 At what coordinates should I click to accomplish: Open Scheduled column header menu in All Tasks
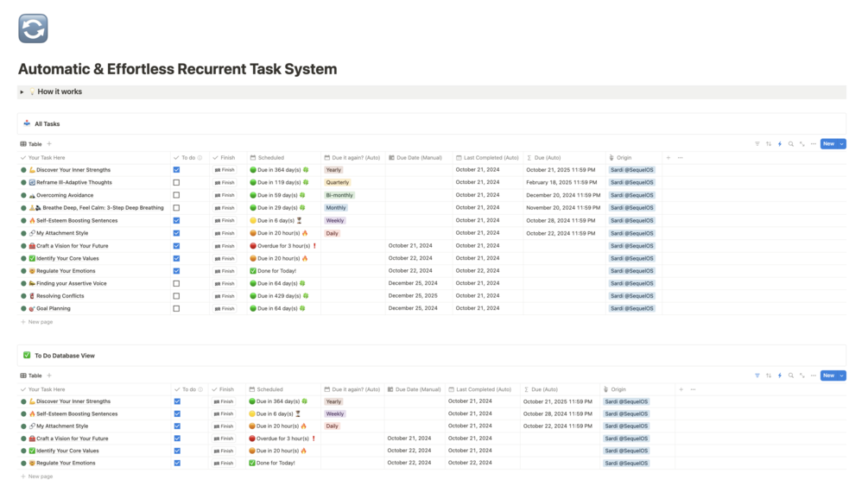[283, 158]
